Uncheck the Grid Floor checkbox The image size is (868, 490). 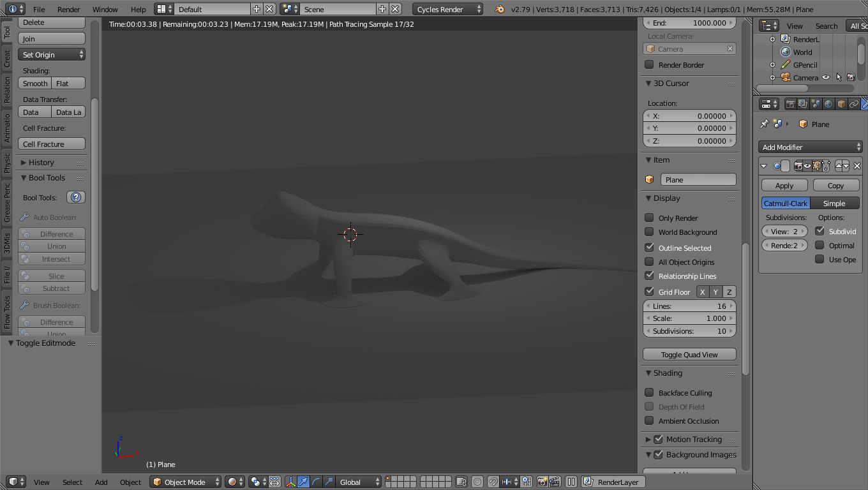649,292
